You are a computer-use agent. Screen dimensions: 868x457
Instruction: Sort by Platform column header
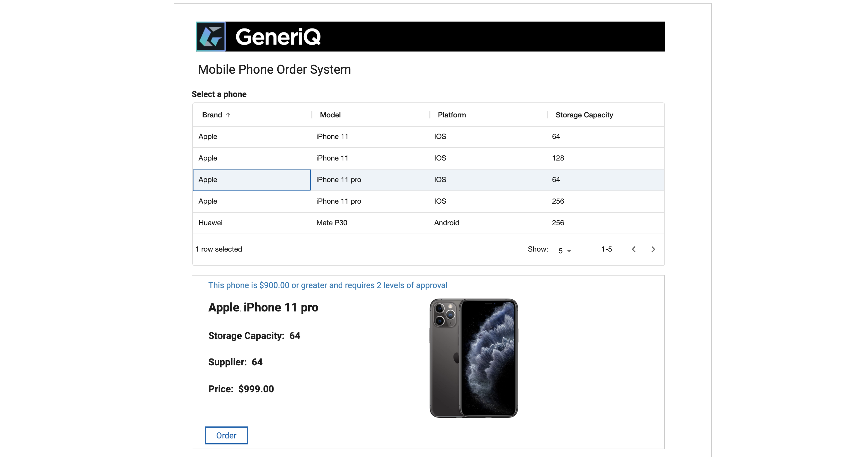coord(452,115)
